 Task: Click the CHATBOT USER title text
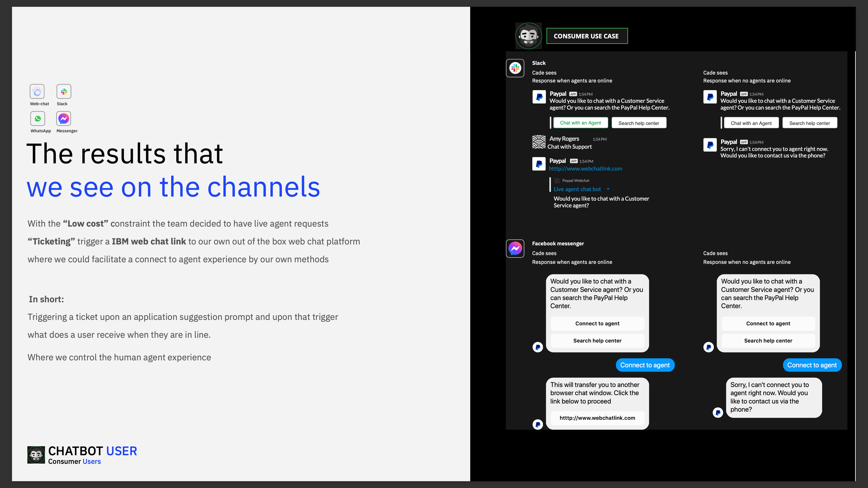93,451
